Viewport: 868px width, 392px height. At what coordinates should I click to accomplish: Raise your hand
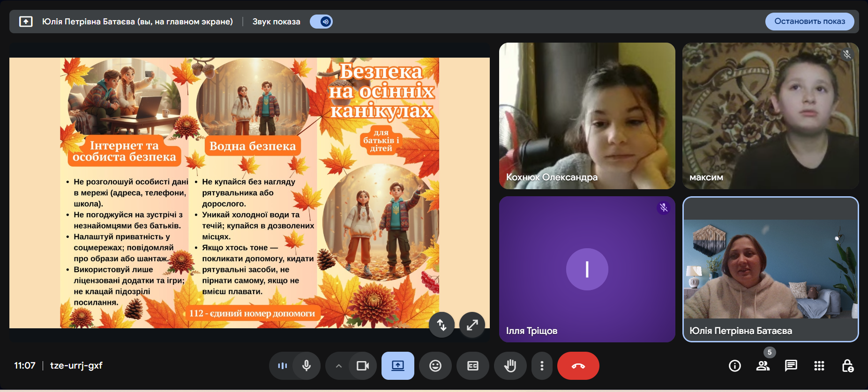pyautogui.click(x=510, y=366)
